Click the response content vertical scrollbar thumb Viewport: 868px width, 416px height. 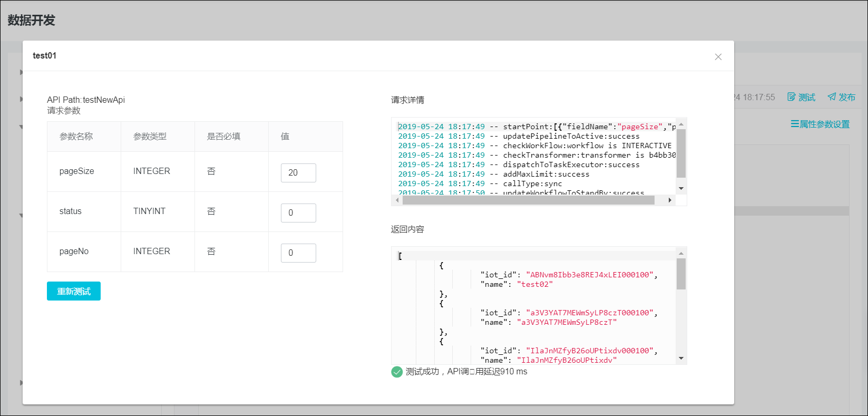(681, 274)
